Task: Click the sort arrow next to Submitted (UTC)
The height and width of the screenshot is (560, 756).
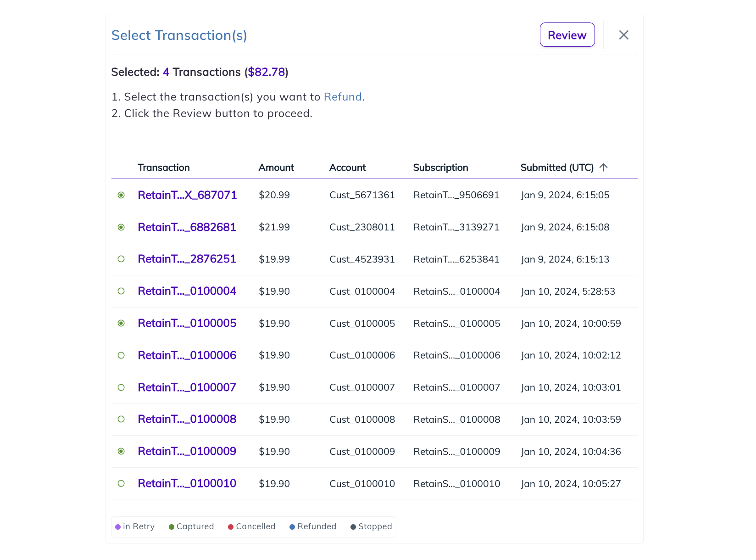Action: click(603, 167)
